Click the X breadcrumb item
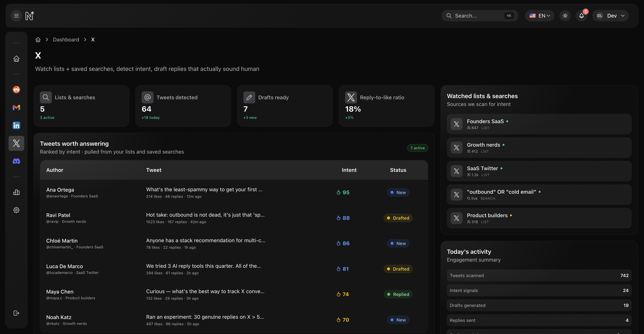 (93, 40)
